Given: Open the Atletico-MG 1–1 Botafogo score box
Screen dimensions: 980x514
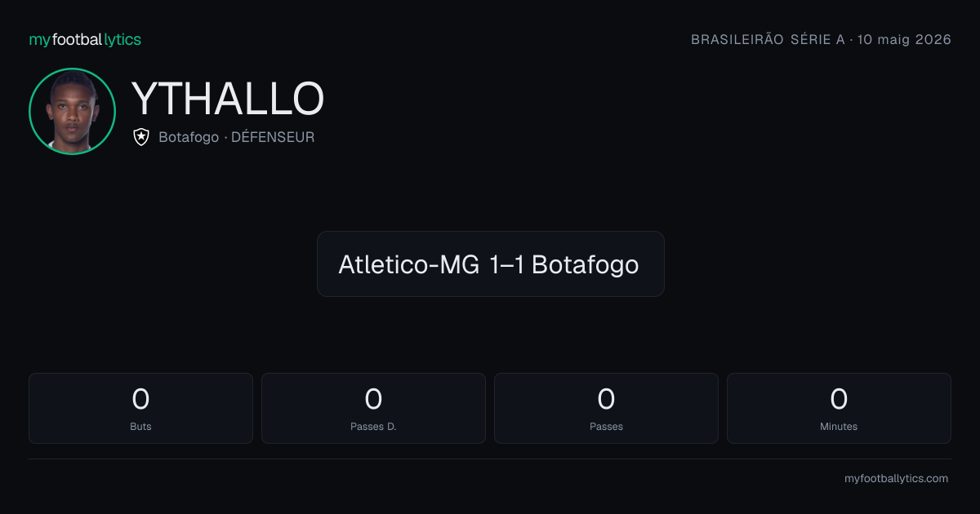Looking at the screenshot, I should (490, 264).
